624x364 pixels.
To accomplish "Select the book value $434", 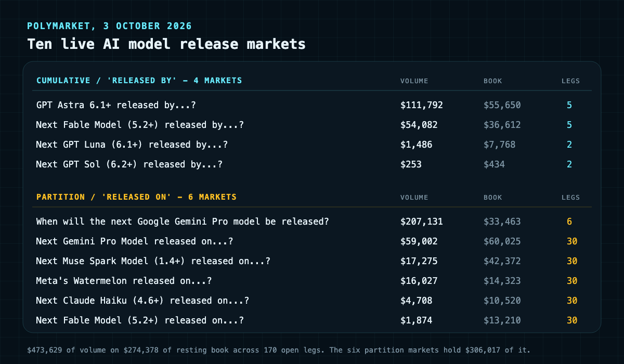I will [x=494, y=164].
